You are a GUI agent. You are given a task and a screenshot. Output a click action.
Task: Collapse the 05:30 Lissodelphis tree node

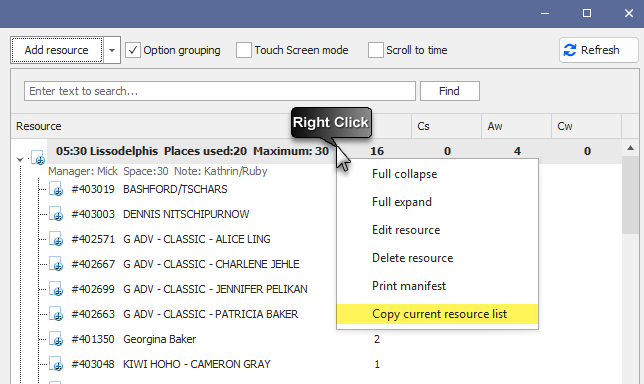[x=20, y=159]
